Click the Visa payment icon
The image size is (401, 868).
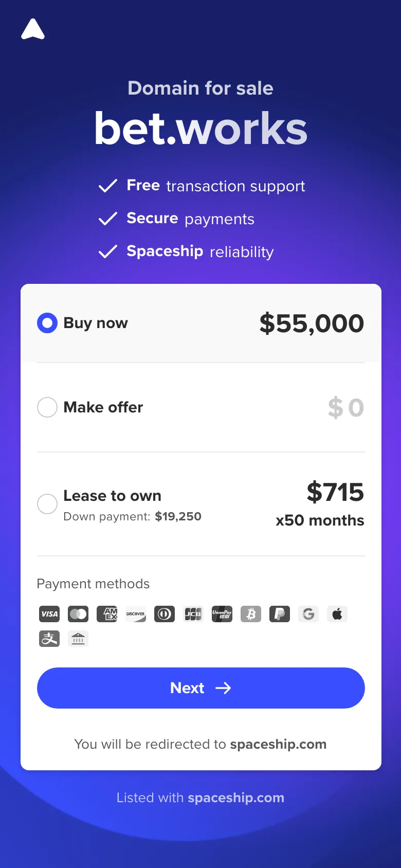(49, 614)
